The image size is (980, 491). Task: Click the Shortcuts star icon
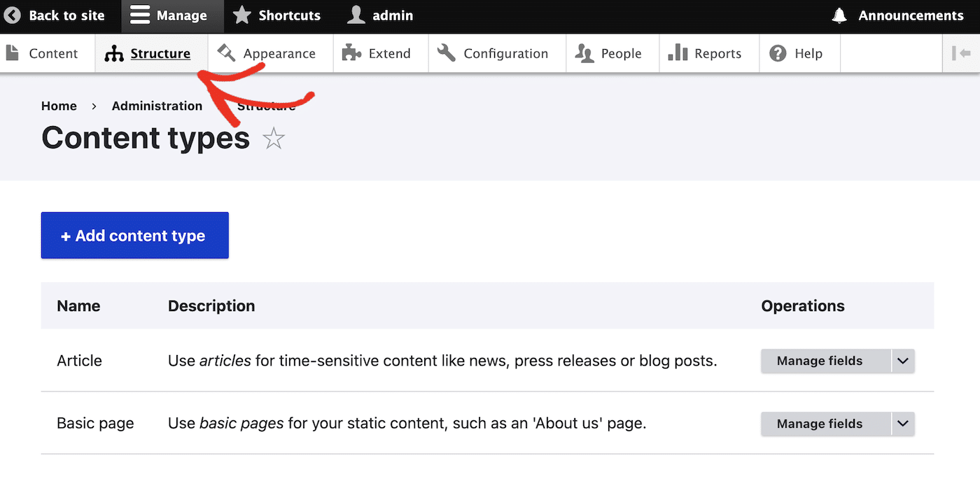click(241, 15)
